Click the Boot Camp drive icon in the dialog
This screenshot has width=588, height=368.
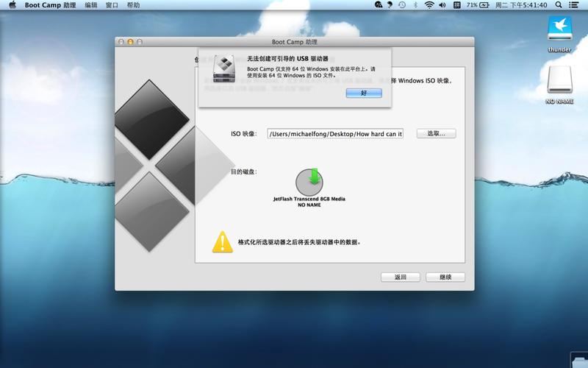[224, 68]
